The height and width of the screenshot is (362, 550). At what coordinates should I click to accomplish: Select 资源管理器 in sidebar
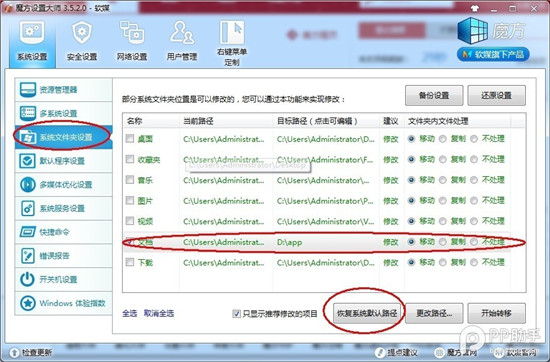click(63, 90)
